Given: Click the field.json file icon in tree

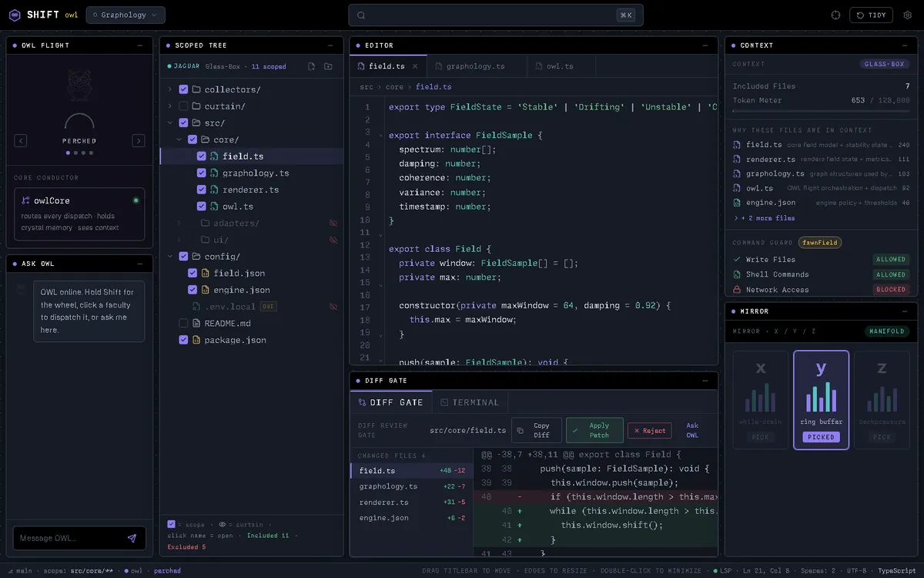Looking at the screenshot, I should tap(206, 273).
